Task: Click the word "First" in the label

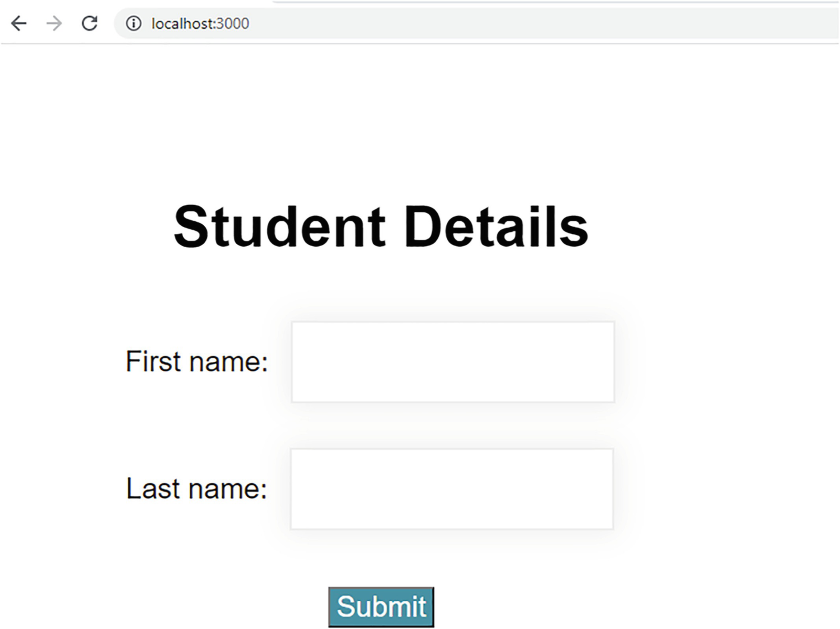Action: (154, 362)
